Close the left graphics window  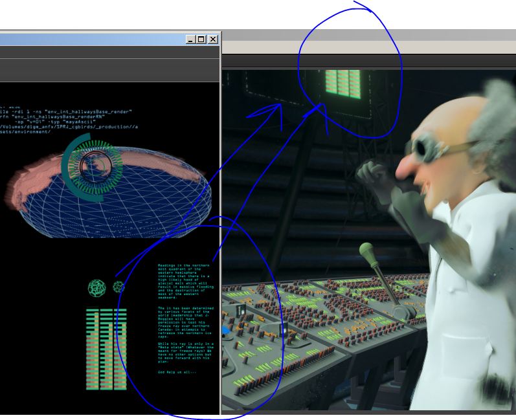(212, 39)
